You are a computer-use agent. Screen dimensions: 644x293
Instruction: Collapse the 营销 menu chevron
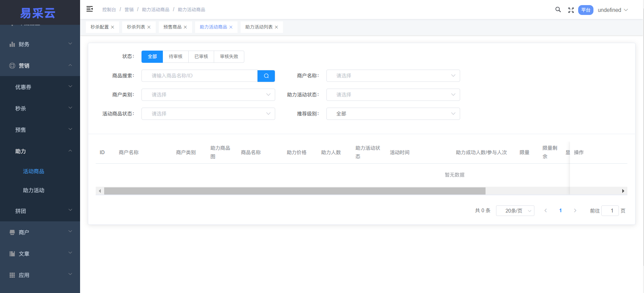point(70,65)
